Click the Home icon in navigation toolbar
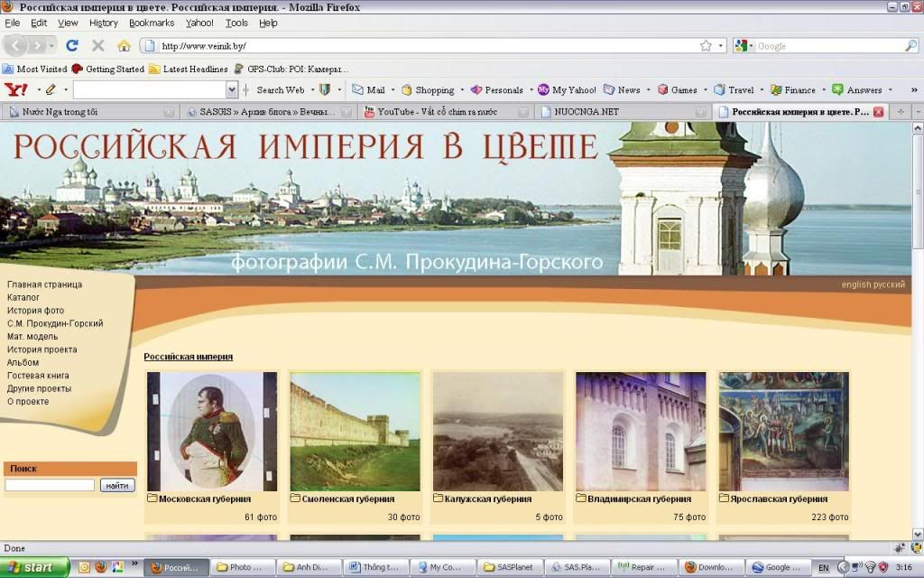 click(124, 45)
